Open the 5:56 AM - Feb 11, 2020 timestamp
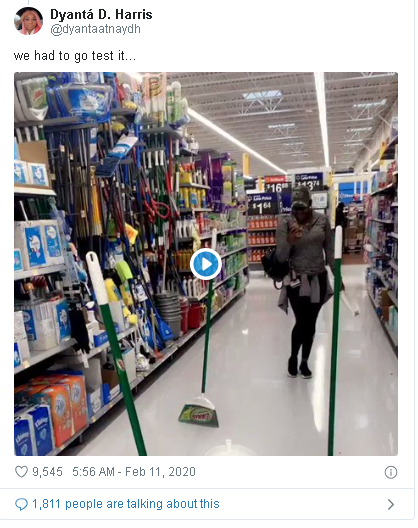This screenshot has height=528, width=418. pos(134,472)
